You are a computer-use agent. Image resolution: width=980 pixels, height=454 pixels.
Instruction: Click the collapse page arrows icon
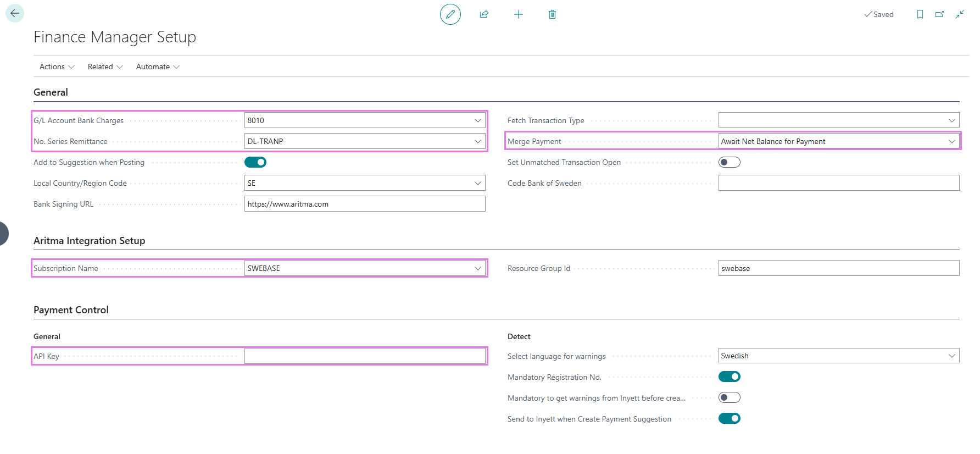tap(960, 14)
